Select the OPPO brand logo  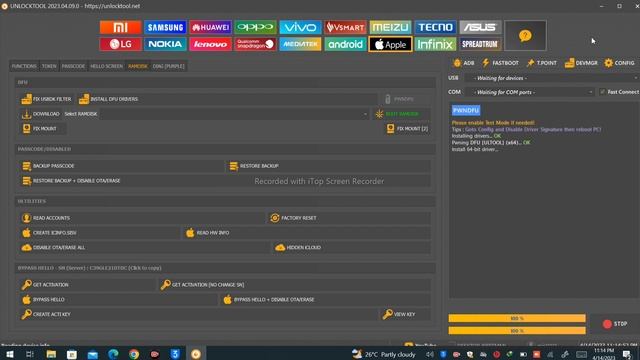click(x=255, y=27)
